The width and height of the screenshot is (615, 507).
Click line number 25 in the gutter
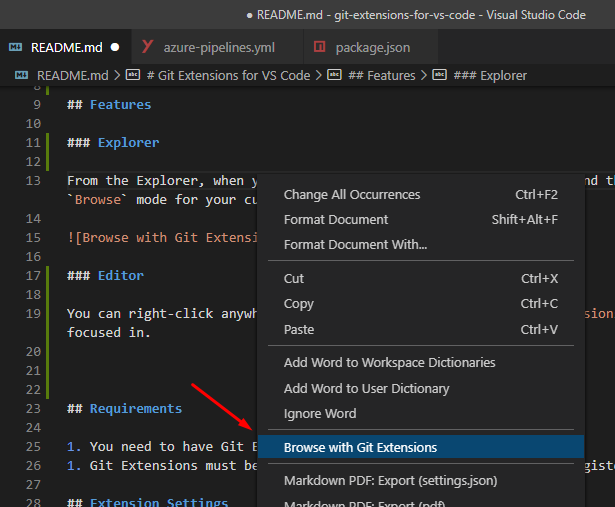[33, 447]
